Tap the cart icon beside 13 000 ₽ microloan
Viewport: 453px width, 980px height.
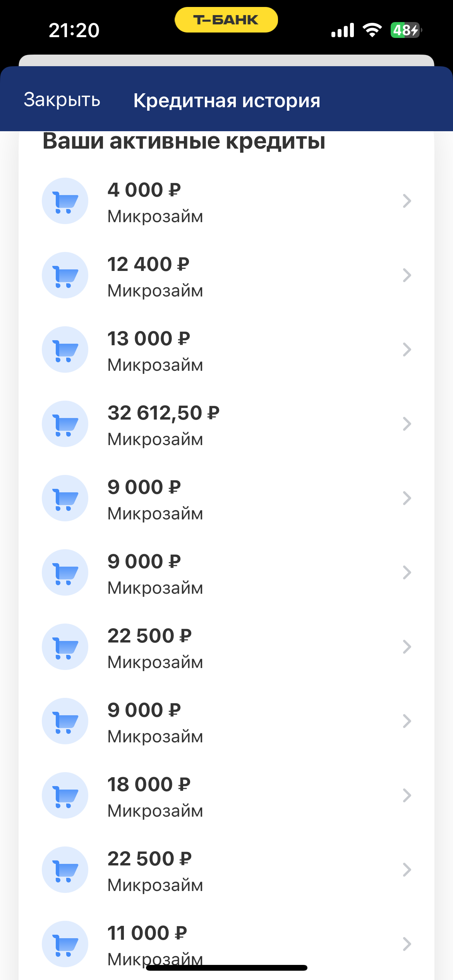pos(65,350)
